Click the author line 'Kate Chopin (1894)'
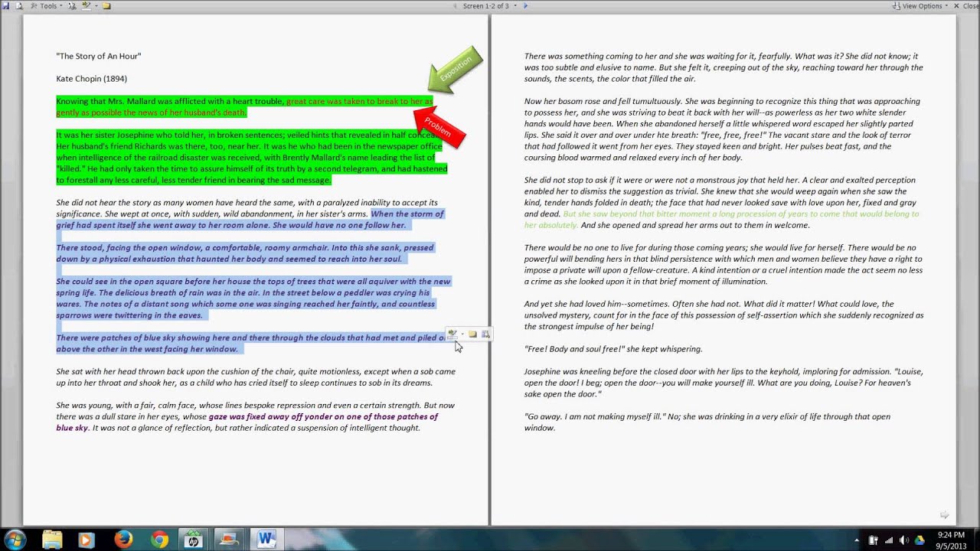 click(x=92, y=79)
